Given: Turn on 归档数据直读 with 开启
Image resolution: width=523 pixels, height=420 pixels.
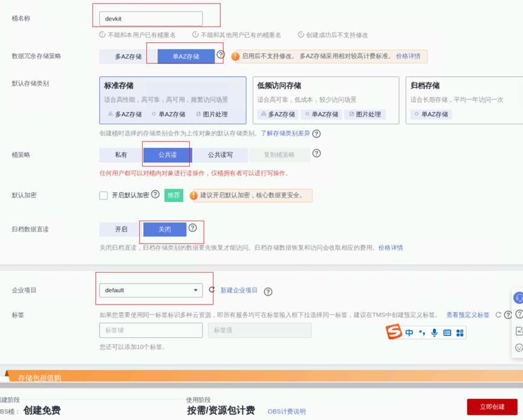Looking at the screenshot, I should [122, 230].
